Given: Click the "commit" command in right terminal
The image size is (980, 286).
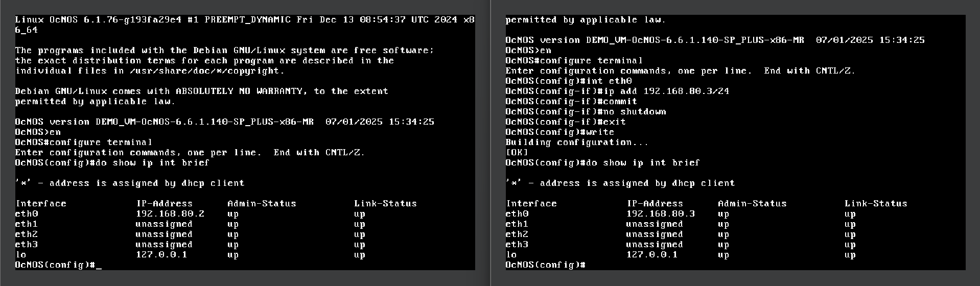Looking at the screenshot, I should coord(620,102).
